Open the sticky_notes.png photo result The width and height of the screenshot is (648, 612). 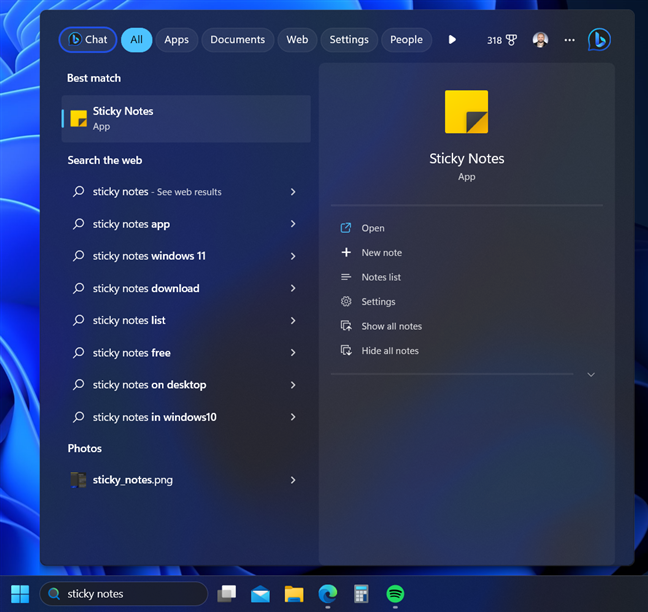point(186,480)
